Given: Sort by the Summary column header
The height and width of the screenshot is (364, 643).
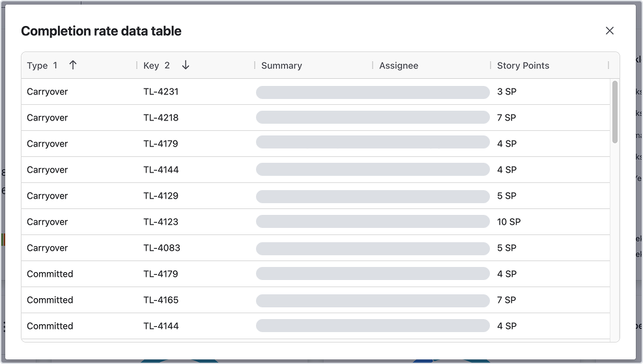Looking at the screenshot, I should (x=281, y=66).
